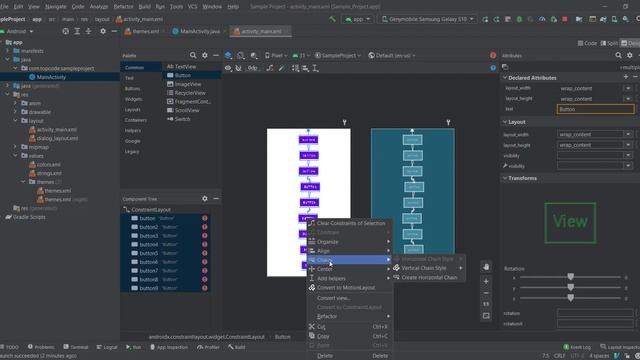Select Clear Constraints of Selection menu entry

350,223
